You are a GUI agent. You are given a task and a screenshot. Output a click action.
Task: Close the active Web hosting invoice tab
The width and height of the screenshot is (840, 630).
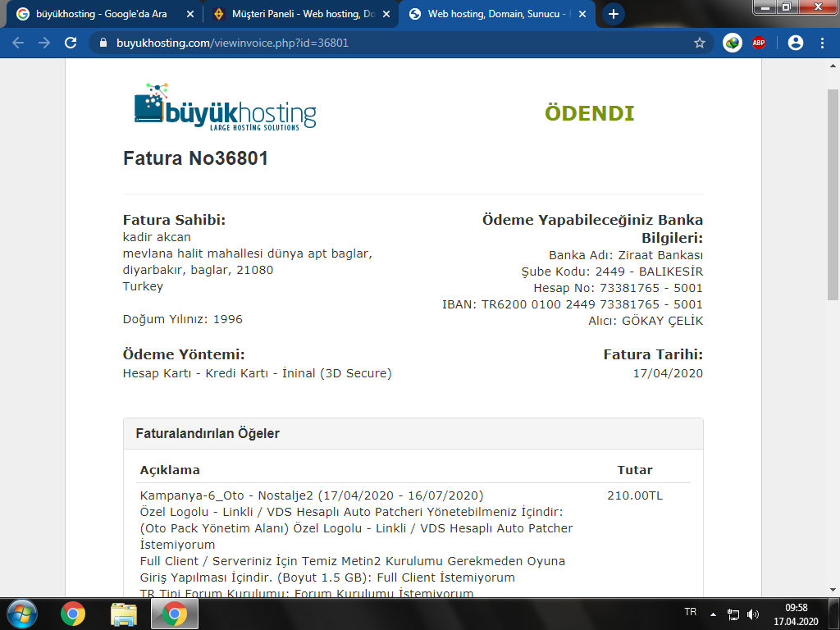(583, 14)
